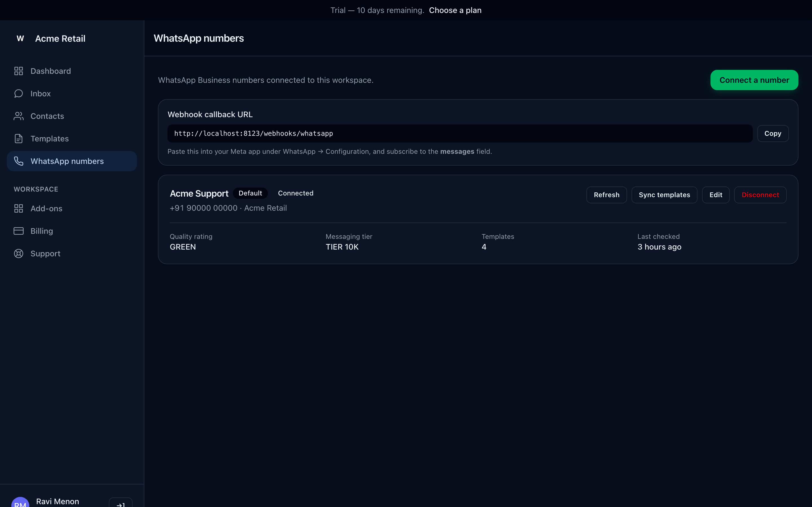The image size is (812, 507).
Task: Click the RM user avatar
Action: [20, 502]
